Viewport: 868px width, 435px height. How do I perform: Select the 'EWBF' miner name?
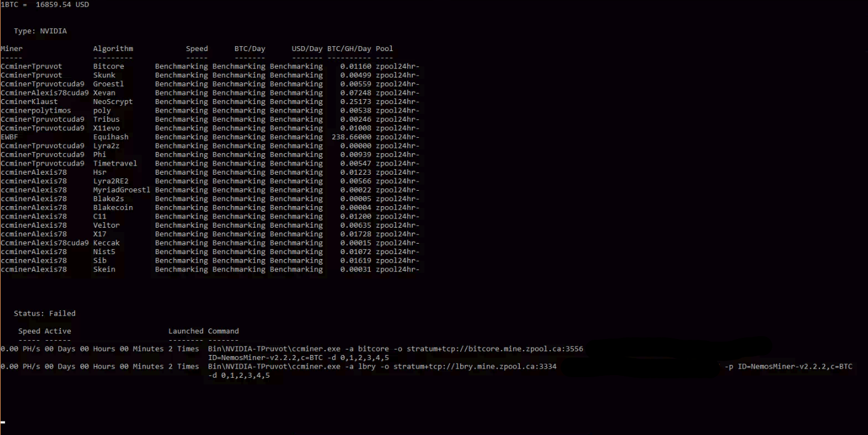[x=9, y=137]
